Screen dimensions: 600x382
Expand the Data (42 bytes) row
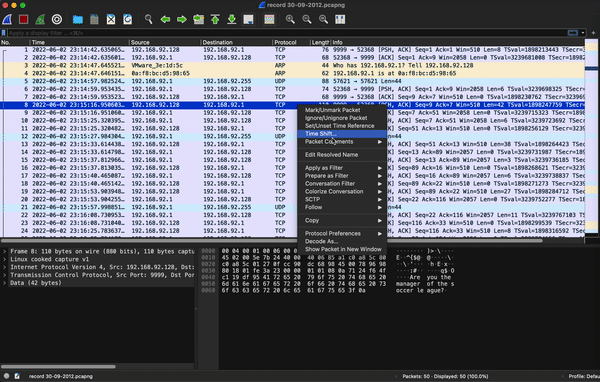[5, 283]
